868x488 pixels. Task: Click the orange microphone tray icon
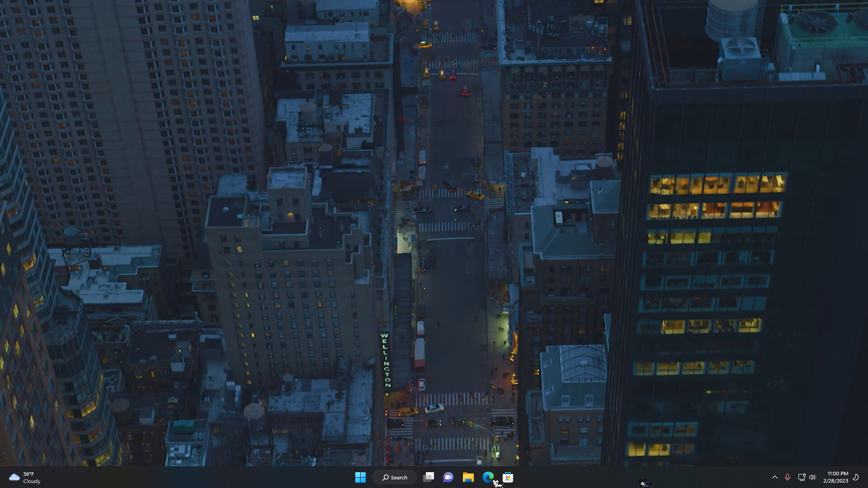[x=788, y=477]
